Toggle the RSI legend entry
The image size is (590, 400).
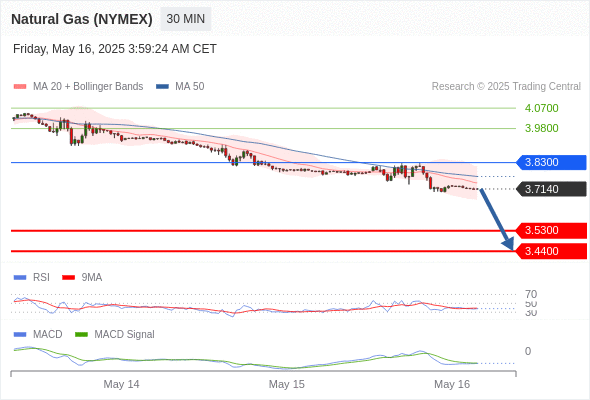point(32,277)
